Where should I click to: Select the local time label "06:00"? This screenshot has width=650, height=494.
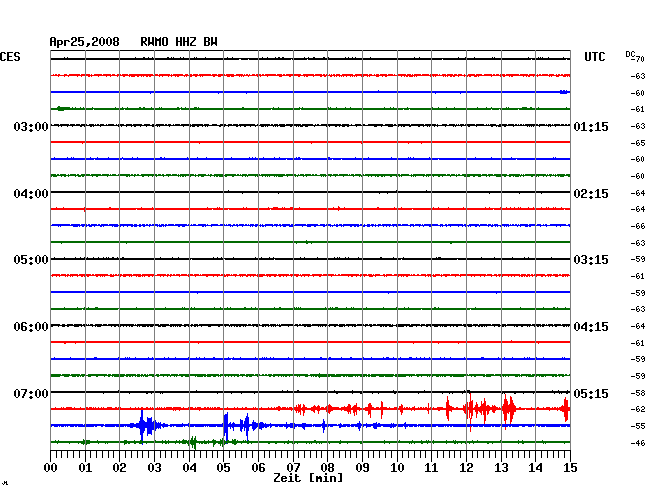[31, 327]
